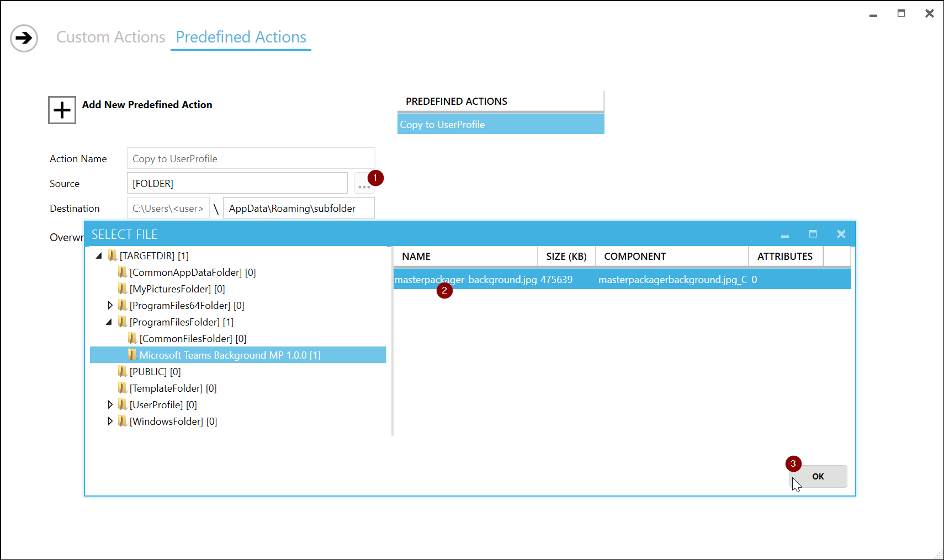
Task: Click folder icon next to [UserProfile]
Action: tap(123, 404)
